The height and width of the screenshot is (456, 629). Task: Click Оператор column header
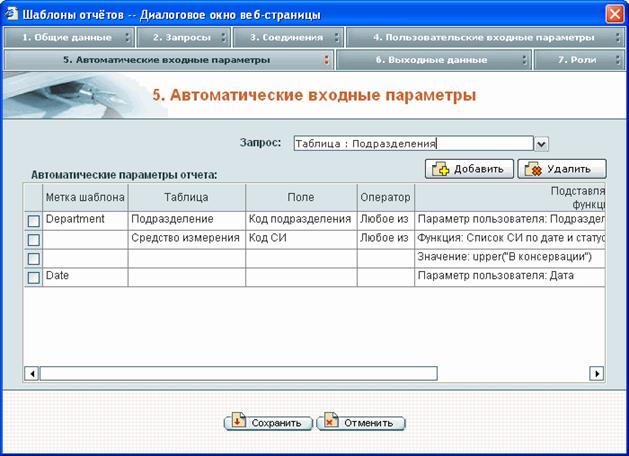coord(386,197)
